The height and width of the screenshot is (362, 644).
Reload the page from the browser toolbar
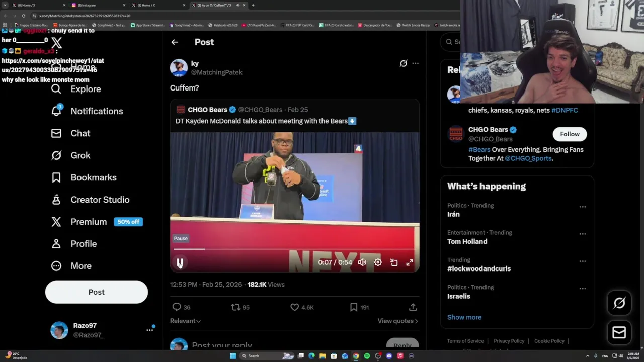[x=23, y=16]
